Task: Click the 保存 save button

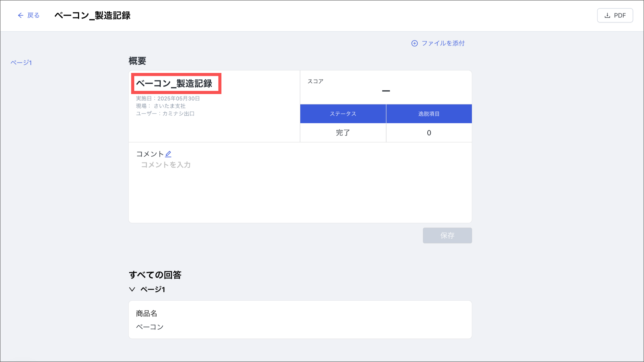Action: 447,236
